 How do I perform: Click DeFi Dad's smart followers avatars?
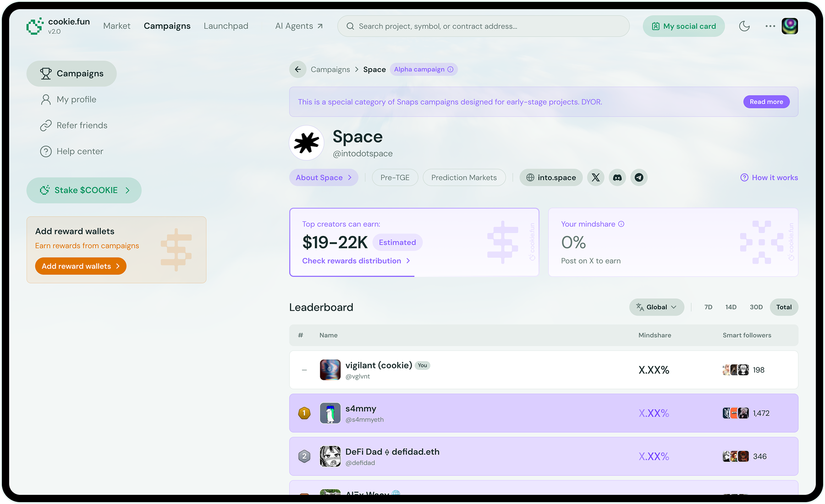(736, 456)
